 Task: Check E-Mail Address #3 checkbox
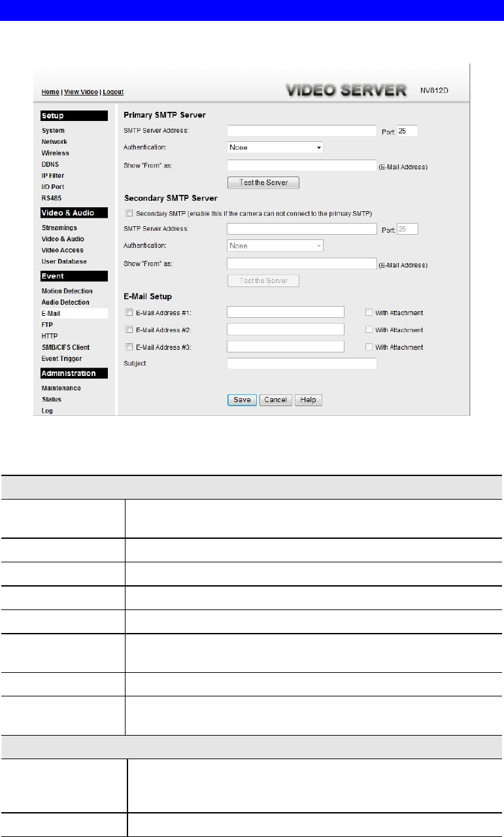tap(129, 347)
